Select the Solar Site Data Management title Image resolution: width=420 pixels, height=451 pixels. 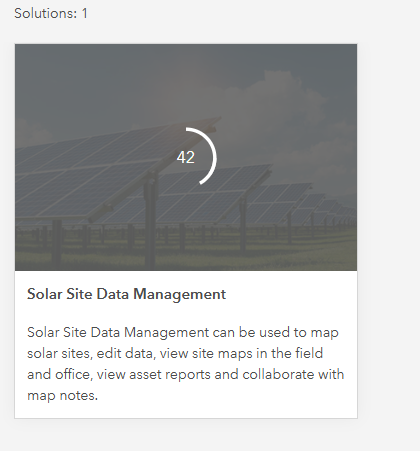coord(126,294)
